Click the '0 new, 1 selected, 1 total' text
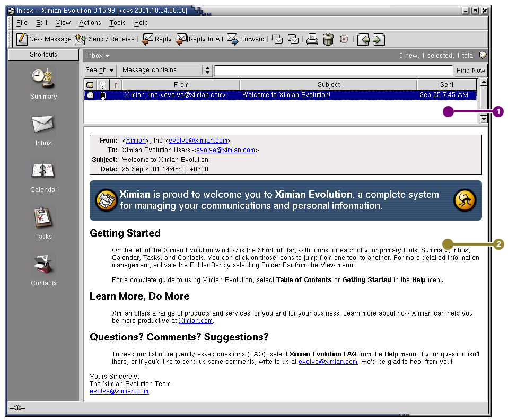The width and height of the screenshot is (508, 420). coord(437,56)
